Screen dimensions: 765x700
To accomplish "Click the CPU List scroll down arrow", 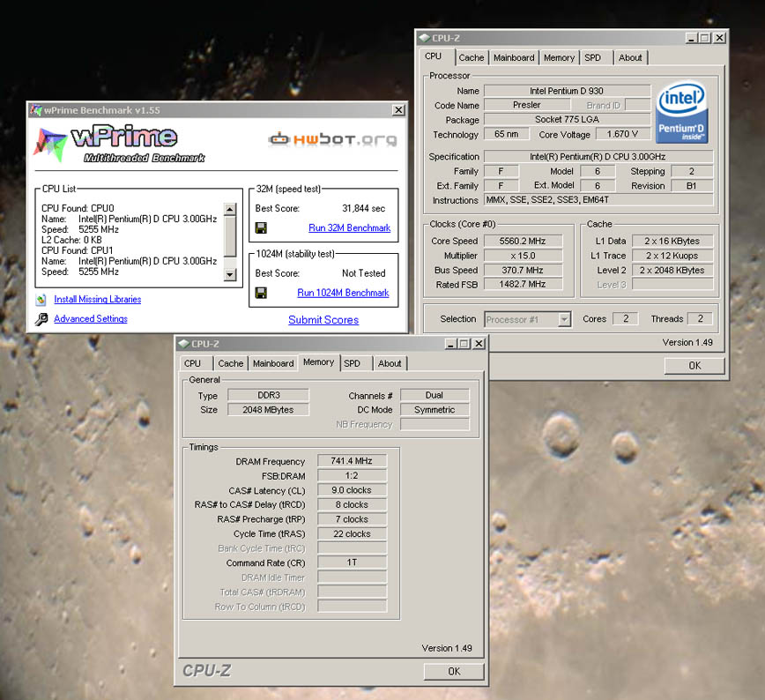I will click(230, 275).
